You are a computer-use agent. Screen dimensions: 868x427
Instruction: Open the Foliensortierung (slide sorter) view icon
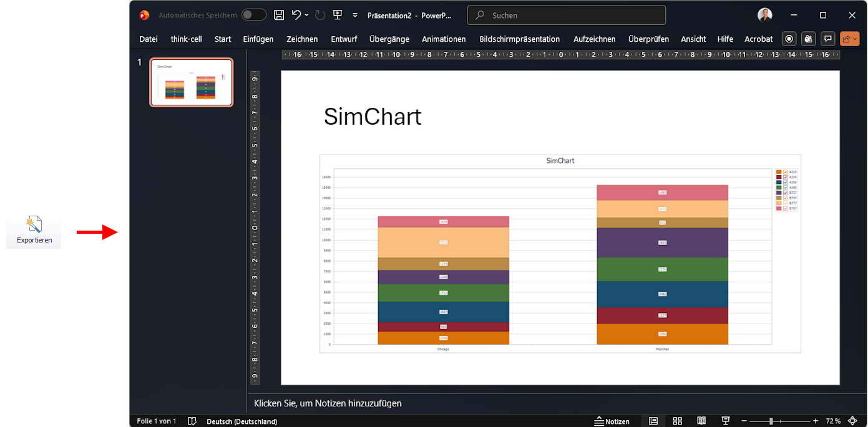pos(678,421)
